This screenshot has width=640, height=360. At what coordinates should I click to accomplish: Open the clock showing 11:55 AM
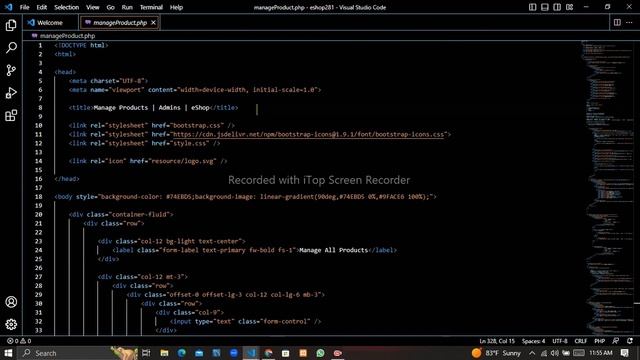click(601, 353)
